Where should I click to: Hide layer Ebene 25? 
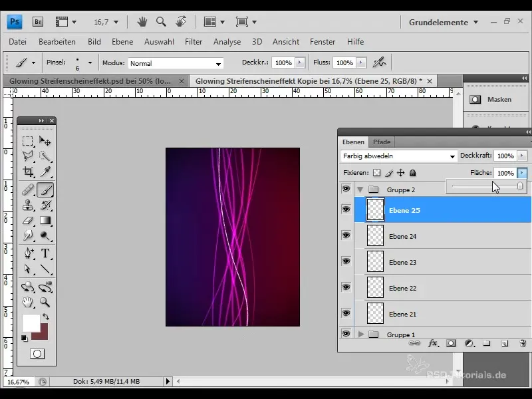tap(346, 209)
